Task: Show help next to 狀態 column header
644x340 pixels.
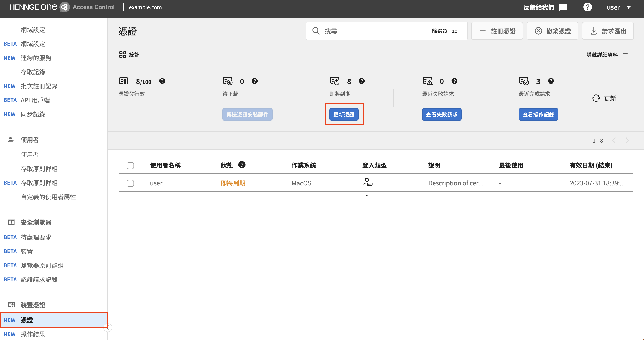Action: pyautogui.click(x=242, y=165)
